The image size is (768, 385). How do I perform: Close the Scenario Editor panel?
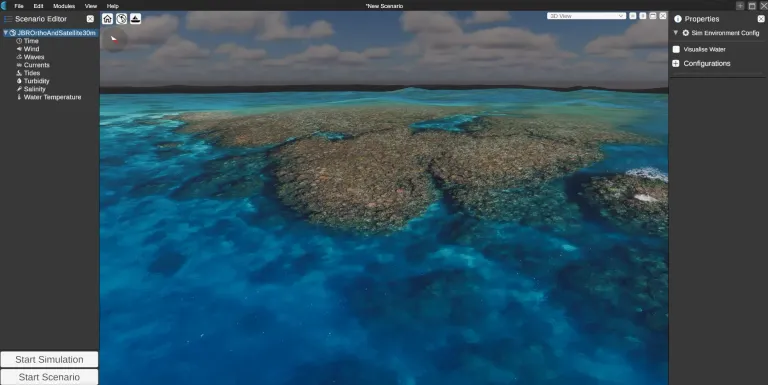tap(90, 19)
